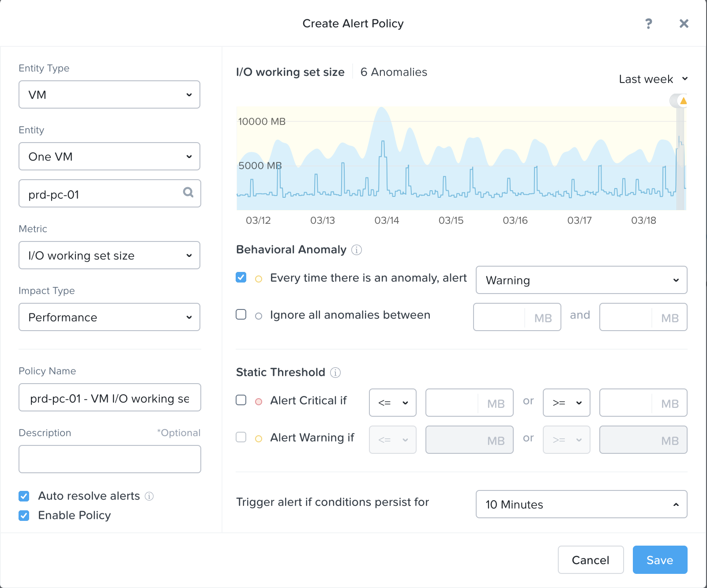Click the search icon in entity field
707x588 pixels.
[188, 192]
